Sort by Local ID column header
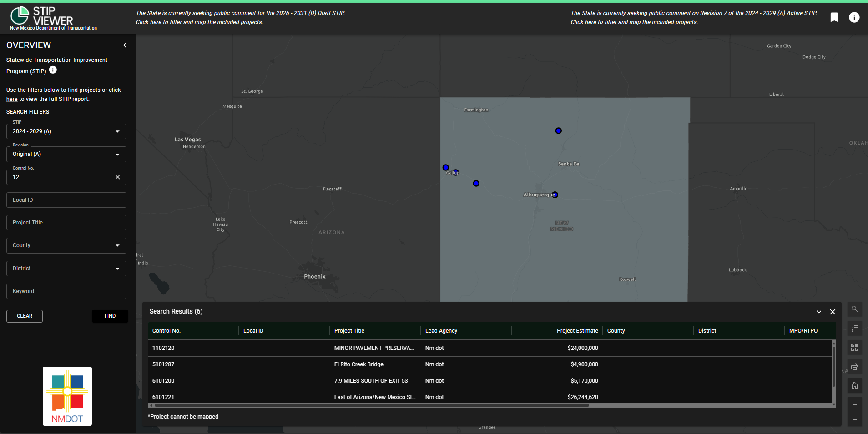Image resolution: width=868 pixels, height=434 pixels. 284,331
